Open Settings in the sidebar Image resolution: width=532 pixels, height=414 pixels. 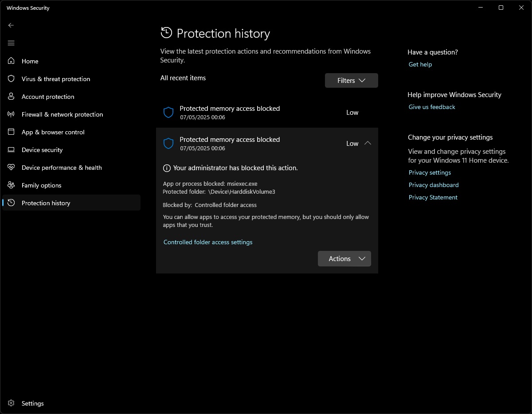[x=71, y=403]
